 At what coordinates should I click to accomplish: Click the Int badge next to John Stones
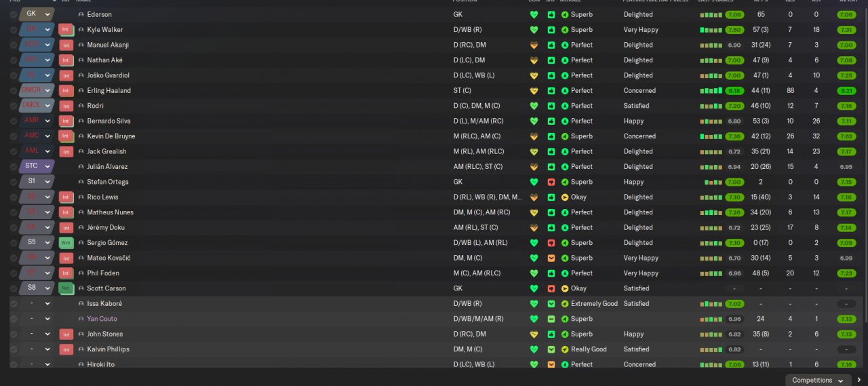65,334
